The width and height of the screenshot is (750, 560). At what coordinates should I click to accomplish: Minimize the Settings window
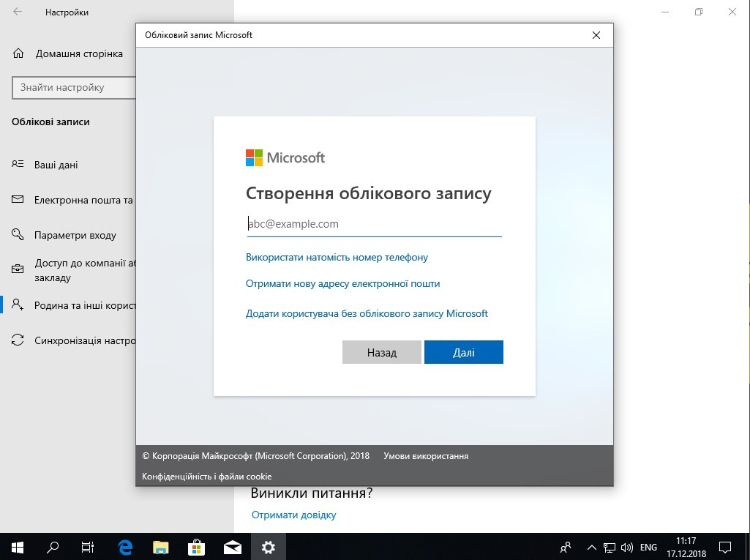pos(665,12)
